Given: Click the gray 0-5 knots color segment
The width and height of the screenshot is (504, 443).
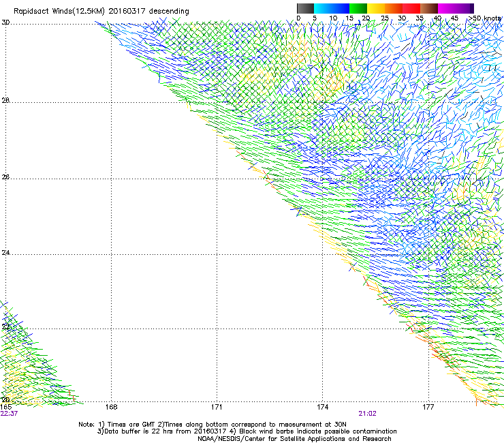Looking at the screenshot, I should pos(305,8).
